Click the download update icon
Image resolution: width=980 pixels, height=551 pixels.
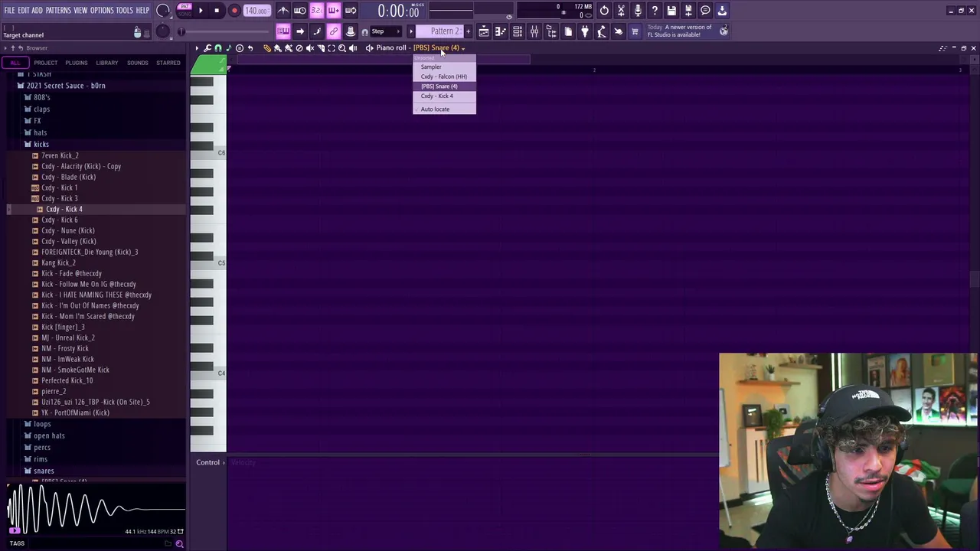click(x=722, y=11)
